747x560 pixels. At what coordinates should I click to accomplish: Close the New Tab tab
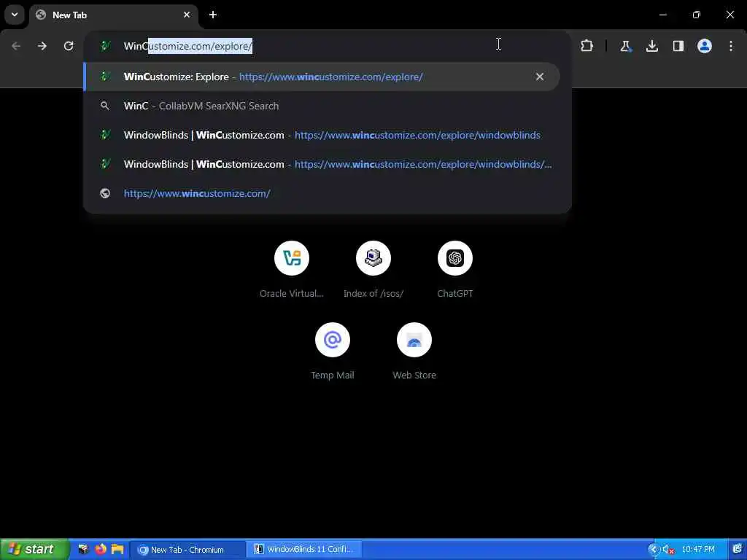(x=187, y=15)
